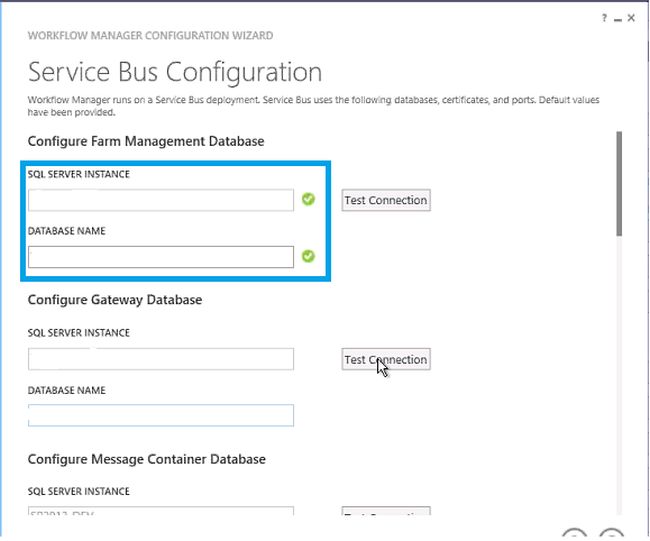Click the Gateway Database Name text box
650x541 pixels.
(x=160, y=415)
